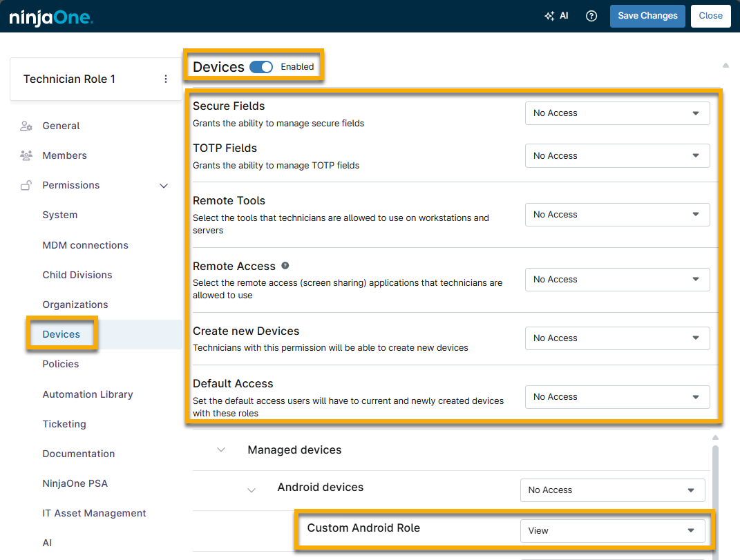Click the Remote Access info tooltip icon
The height and width of the screenshot is (560, 740).
click(x=285, y=266)
